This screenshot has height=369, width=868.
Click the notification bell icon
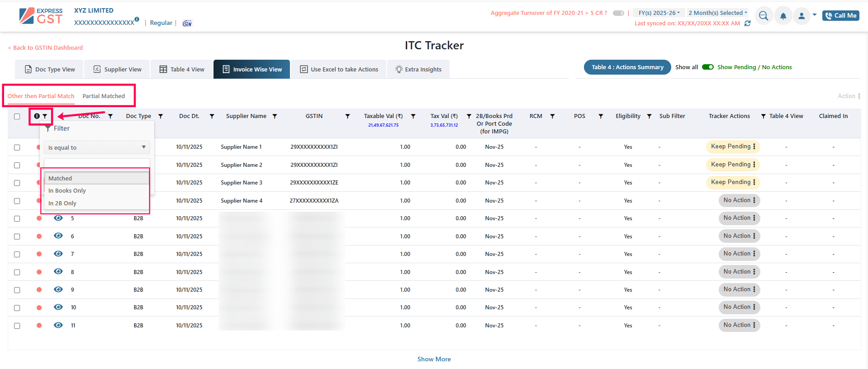point(783,16)
